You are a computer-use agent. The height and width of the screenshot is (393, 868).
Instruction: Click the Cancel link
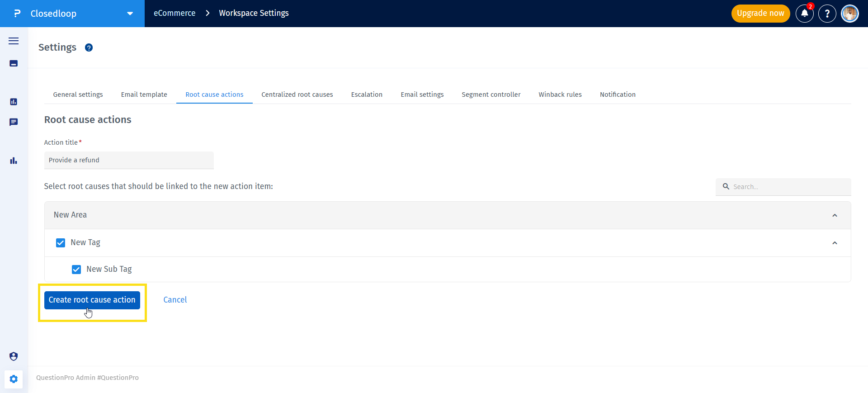pyautogui.click(x=175, y=300)
